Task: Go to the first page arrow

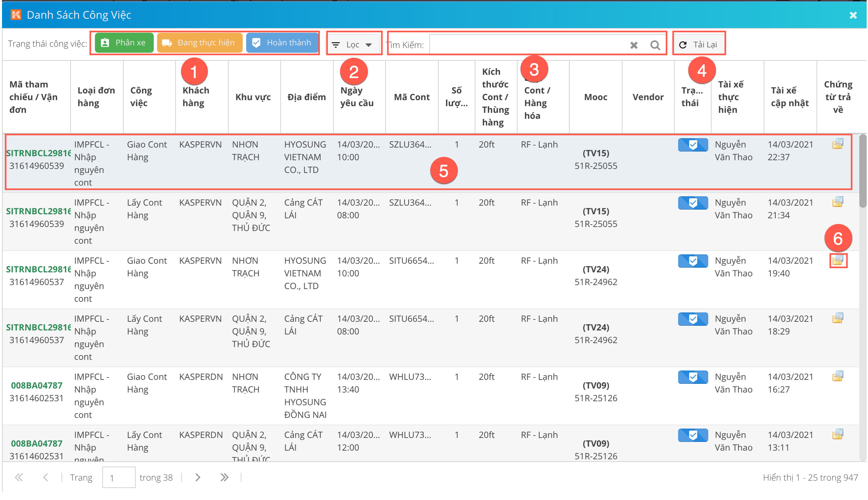Action: pyautogui.click(x=19, y=477)
